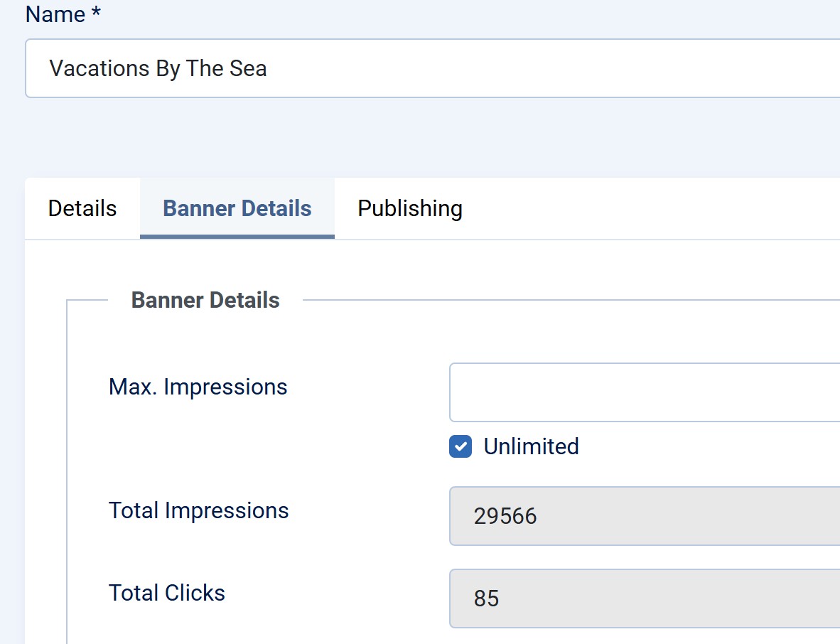Image resolution: width=840 pixels, height=644 pixels.
Task: Click the Total Clicks label
Action: pyautogui.click(x=167, y=593)
